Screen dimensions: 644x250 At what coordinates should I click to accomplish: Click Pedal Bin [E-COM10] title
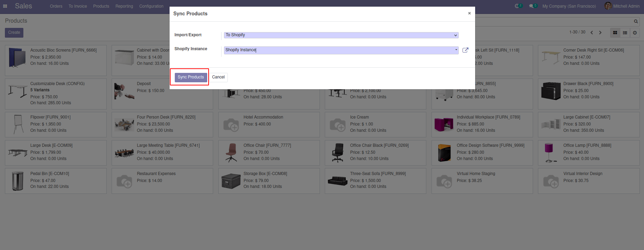(50, 174)
